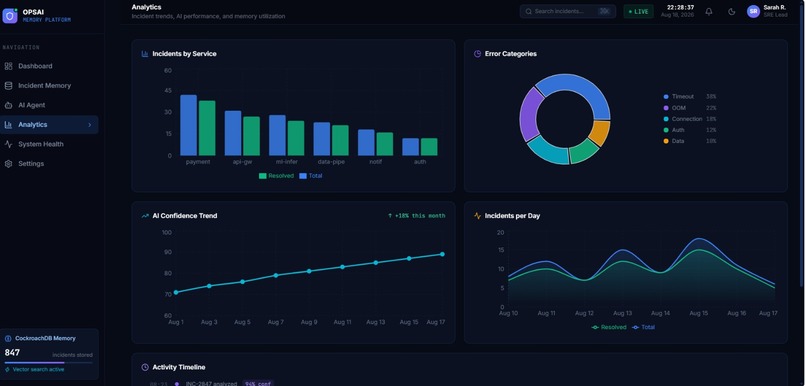Click the Connection teal legend dot
Screen dimensions: 806x386
click(666, 119)
